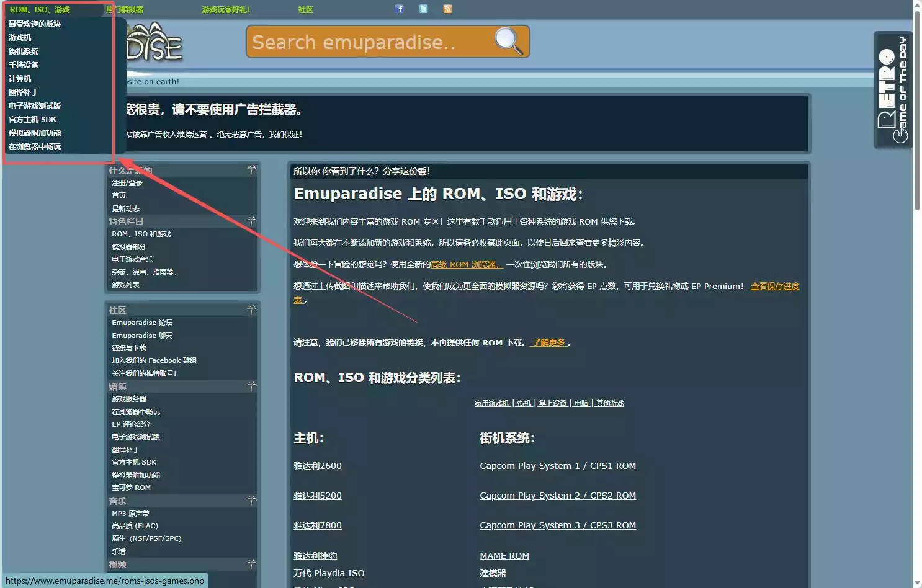Click 注册/登录 in the sidebar

127,183
